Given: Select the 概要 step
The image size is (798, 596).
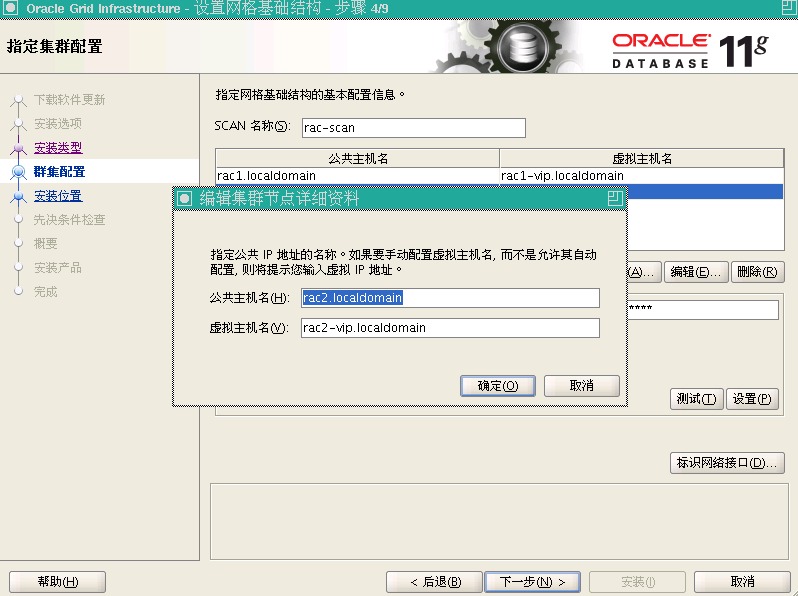Looking at the screenshot, I should pyautogui.click(x=46, y=244).
